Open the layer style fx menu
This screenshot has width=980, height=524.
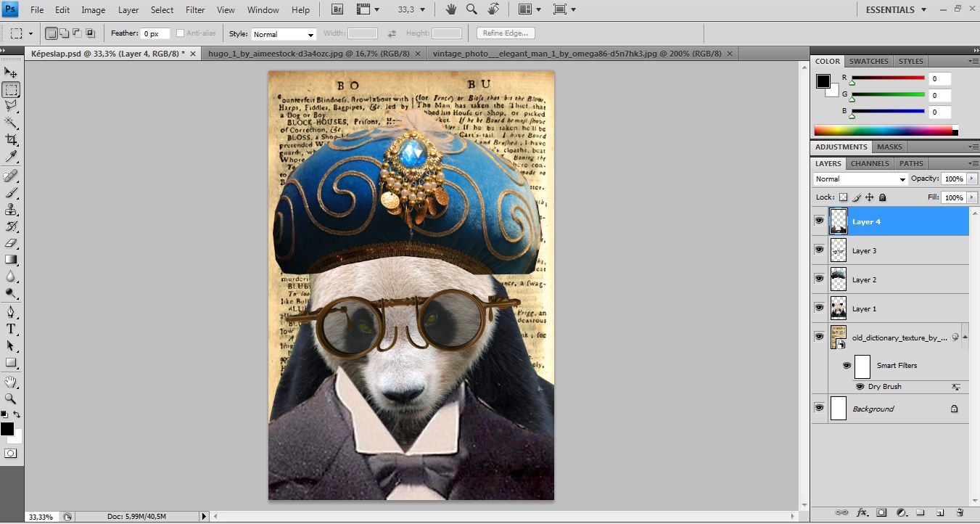point(862,512)
